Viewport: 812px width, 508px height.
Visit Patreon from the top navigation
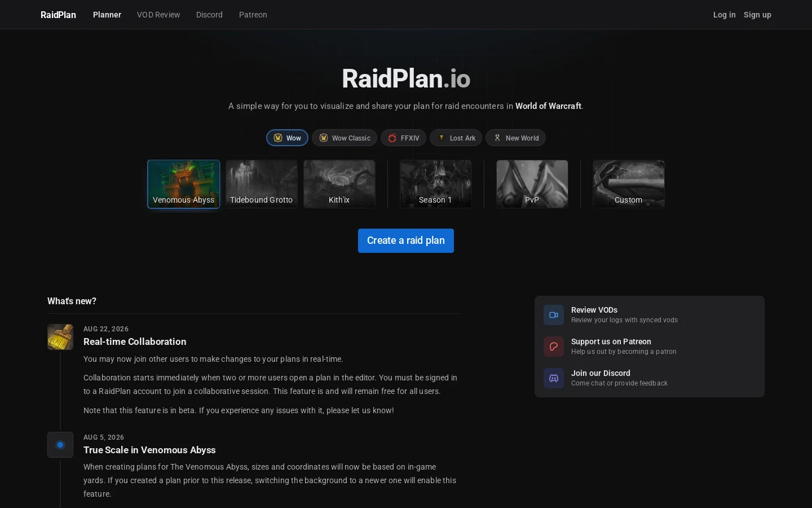click(253, 15)
